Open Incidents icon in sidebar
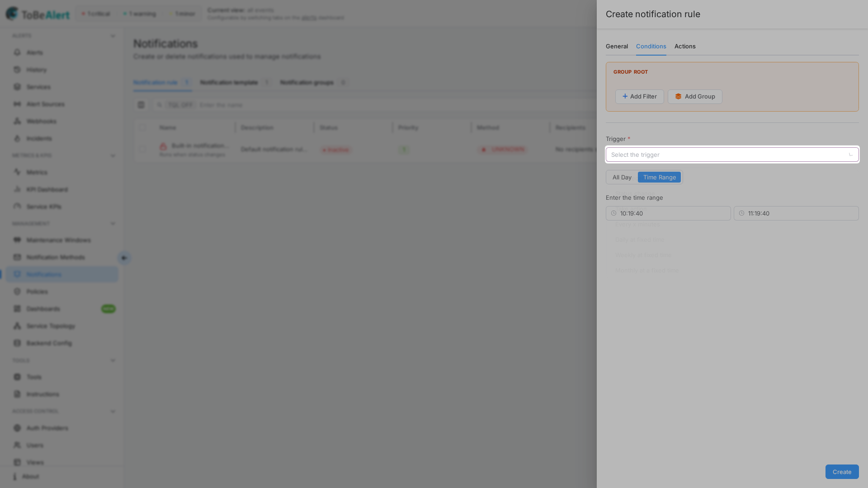The height and width of the screenshot is (488, 868). [17, 138]
